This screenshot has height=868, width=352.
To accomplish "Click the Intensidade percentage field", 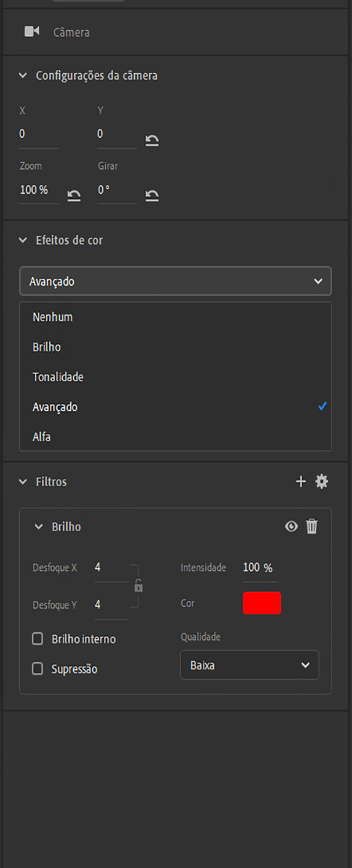I will coord(258,568).
